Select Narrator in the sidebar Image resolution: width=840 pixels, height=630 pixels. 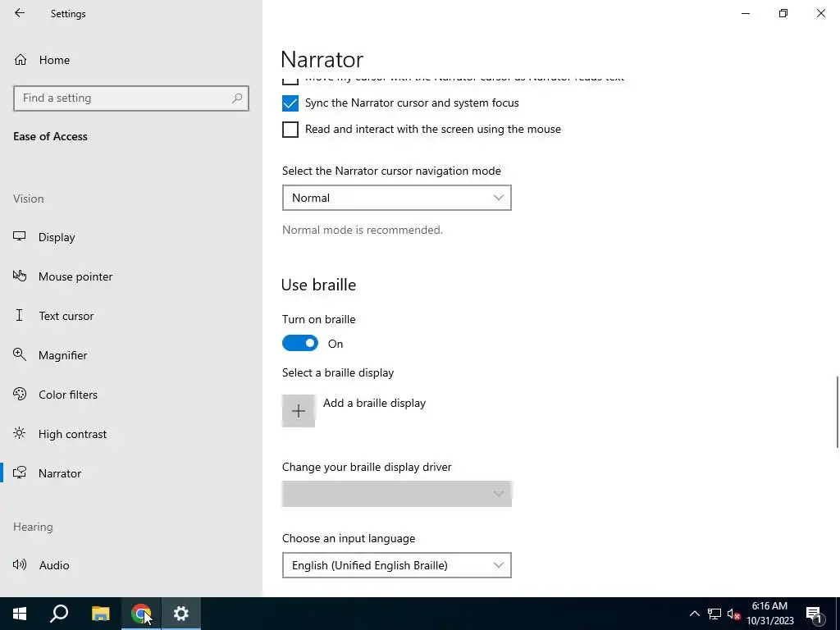click(60, 473)
